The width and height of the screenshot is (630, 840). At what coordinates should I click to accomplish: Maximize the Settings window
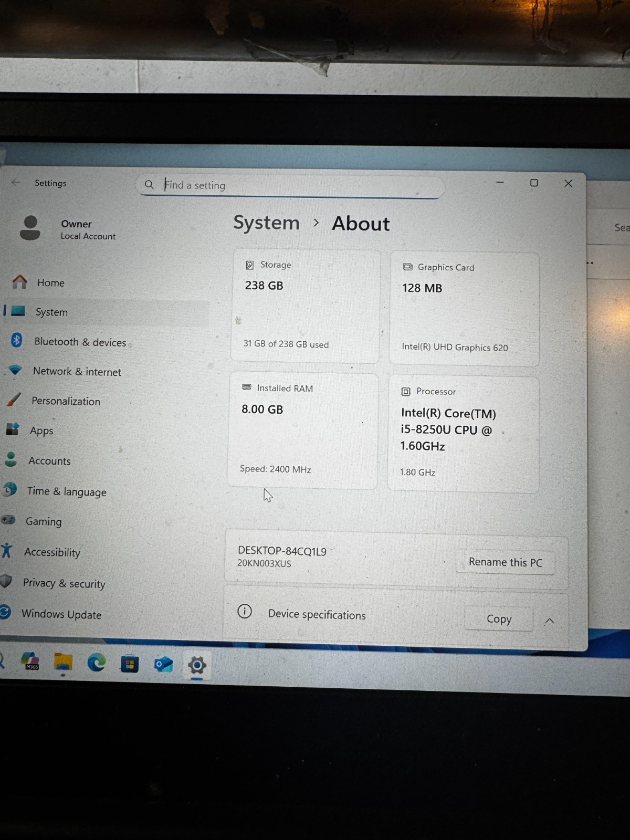click(x=534, y=183)
